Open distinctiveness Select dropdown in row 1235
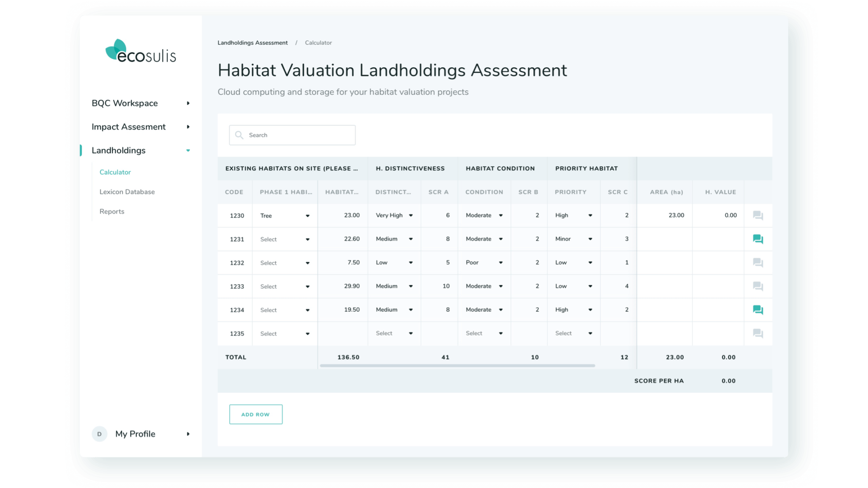This screenshot has height=488, width=868. (x=394, y=333)
